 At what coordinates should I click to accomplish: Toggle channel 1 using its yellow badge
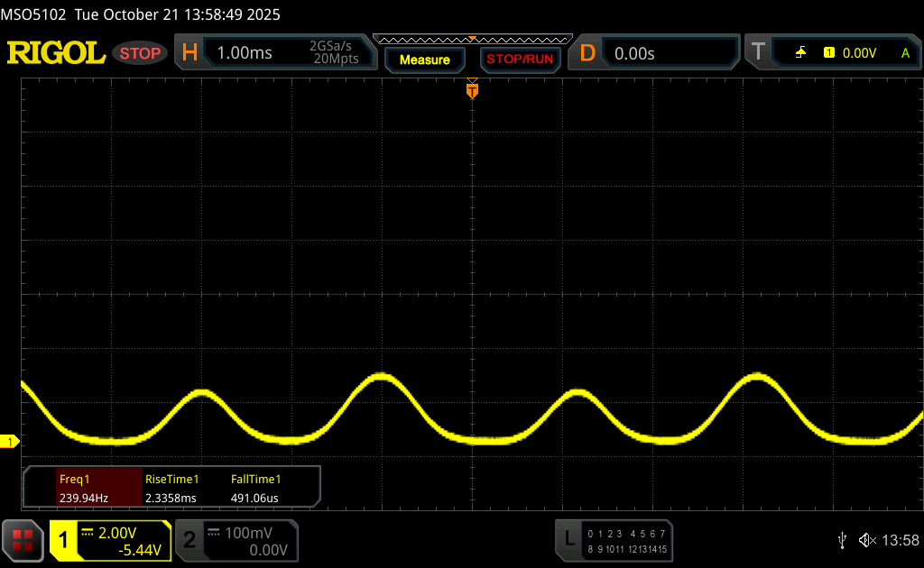[x=64, y=540]
